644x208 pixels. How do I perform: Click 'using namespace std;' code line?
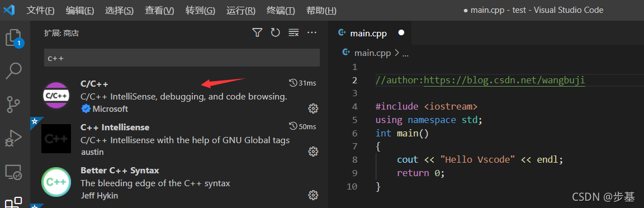(x=429, y=120)
